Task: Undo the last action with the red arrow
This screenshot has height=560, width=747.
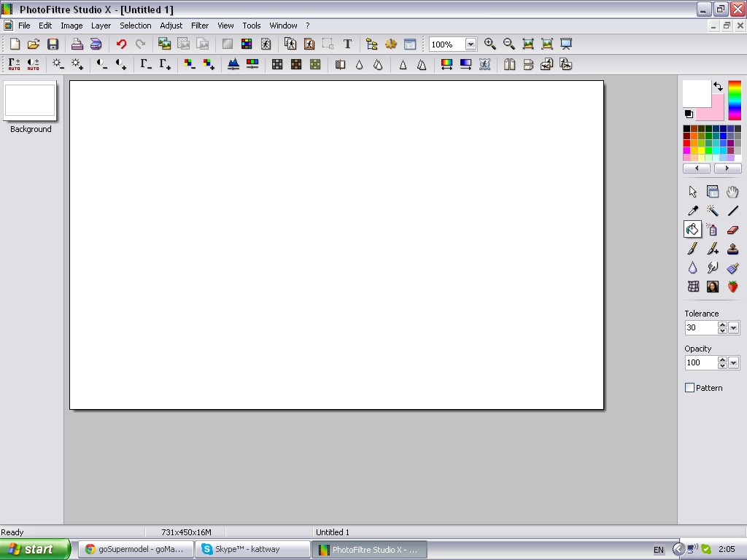Action: [121, 44]
